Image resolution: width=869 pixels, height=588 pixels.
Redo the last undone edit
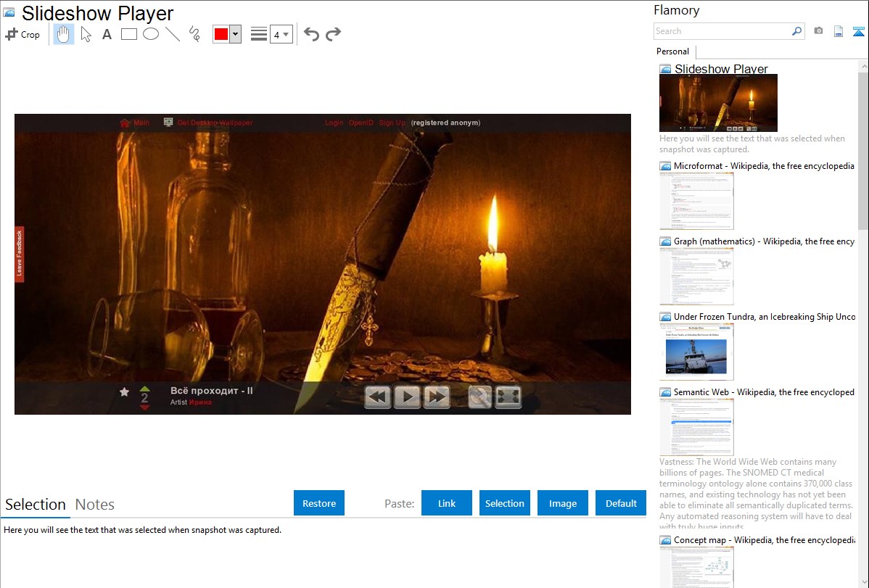334,34
